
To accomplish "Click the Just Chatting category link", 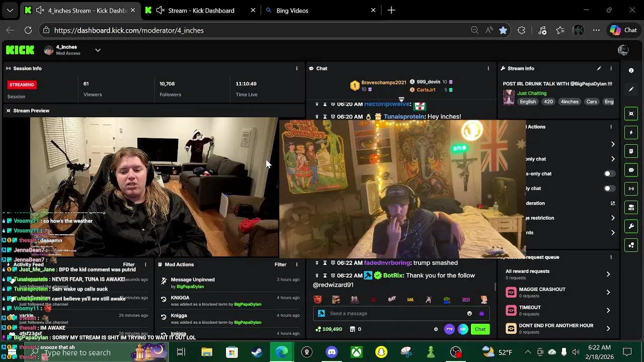I will tap(532, 93).
